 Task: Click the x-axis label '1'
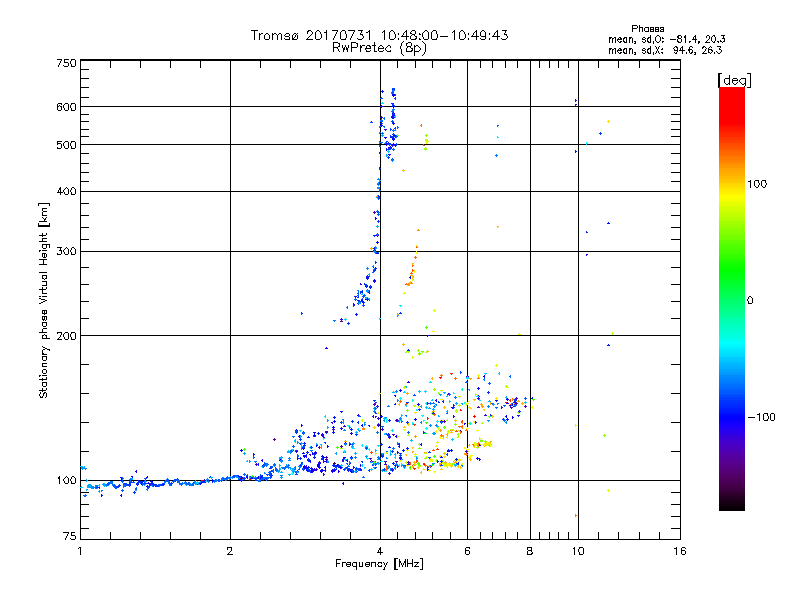tap(80, 551)
